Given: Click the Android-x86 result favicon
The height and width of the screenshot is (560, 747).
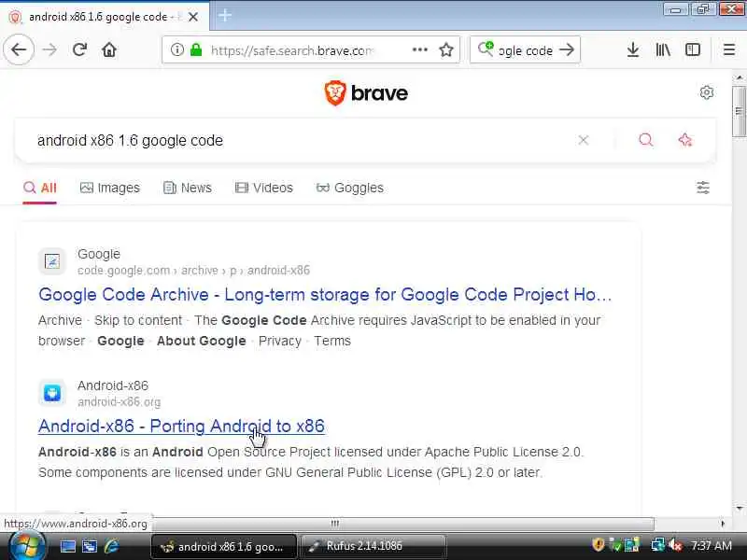Looking at the screenshot, I should (x=52, y=393).
